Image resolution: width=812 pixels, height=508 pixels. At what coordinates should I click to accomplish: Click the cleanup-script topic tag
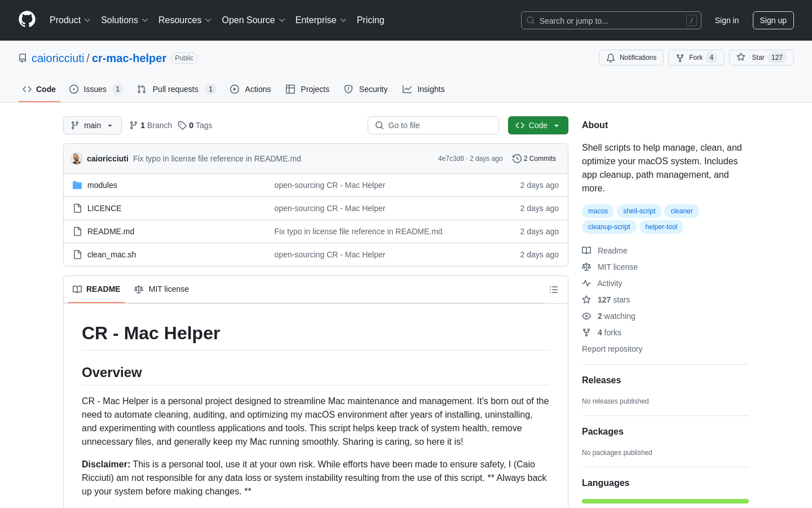(609, 227)
